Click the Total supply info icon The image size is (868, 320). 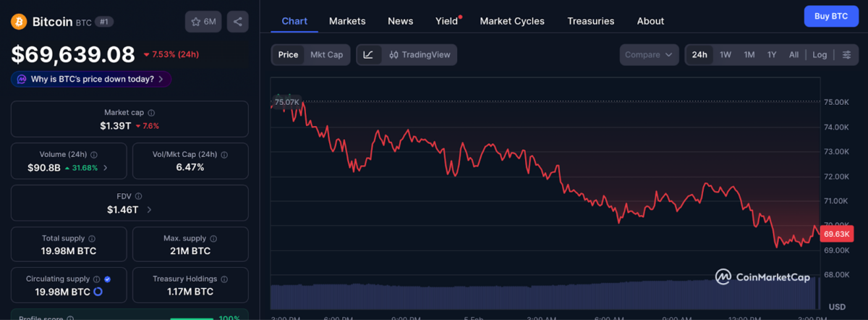(92, 238)
